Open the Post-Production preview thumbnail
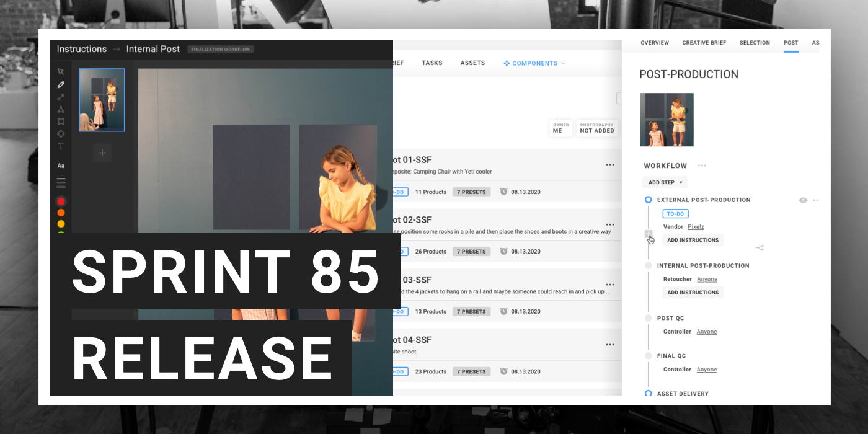 (x=666, y=120)
